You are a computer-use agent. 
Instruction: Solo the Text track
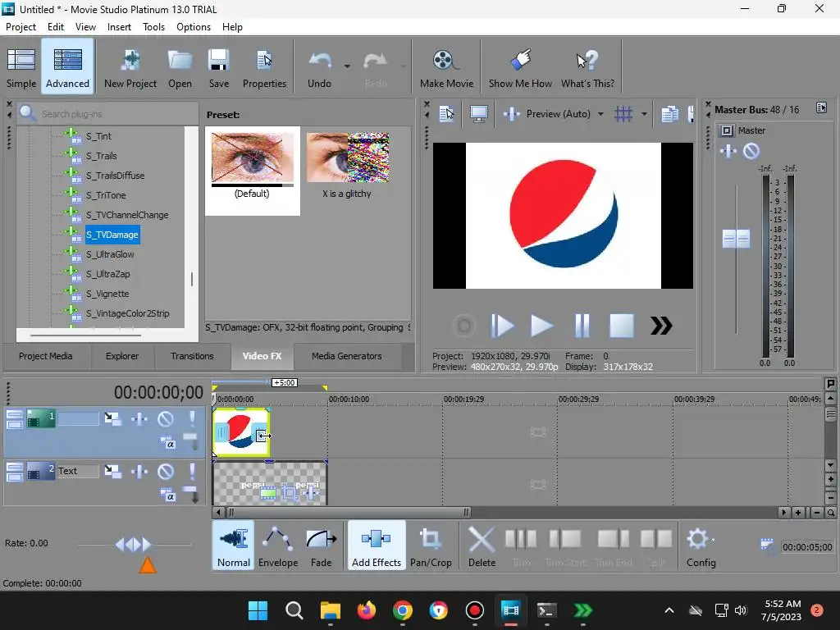pos(192,472)
